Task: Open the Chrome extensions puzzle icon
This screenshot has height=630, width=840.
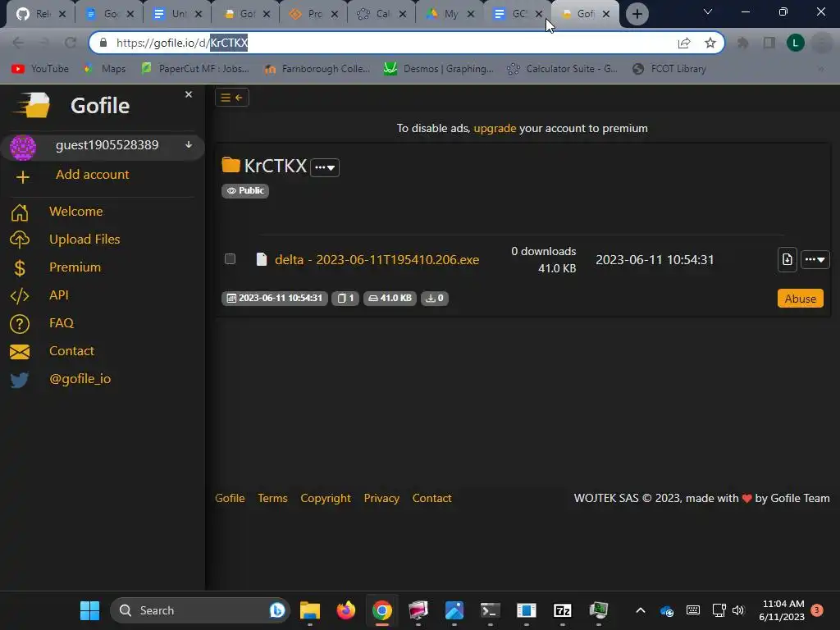Action: coord(743,43)
